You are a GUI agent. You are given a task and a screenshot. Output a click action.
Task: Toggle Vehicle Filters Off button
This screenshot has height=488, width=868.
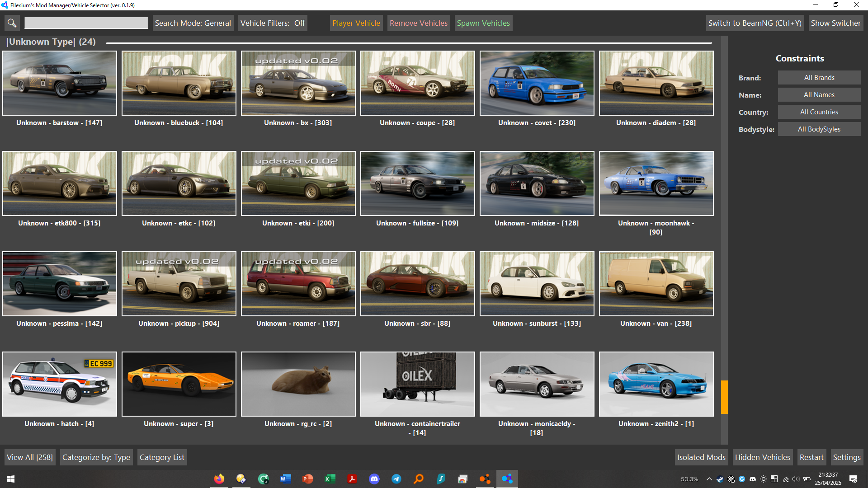coord(273,23)
